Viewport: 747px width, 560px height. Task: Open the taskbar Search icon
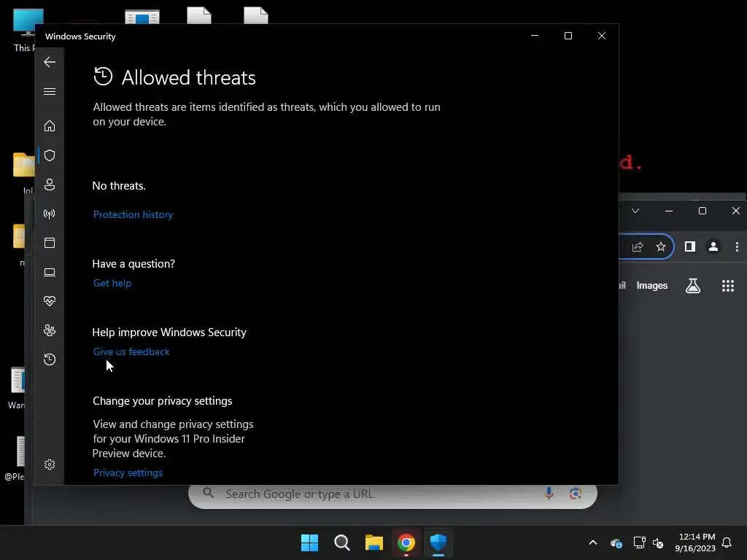[x=341, y=542]
